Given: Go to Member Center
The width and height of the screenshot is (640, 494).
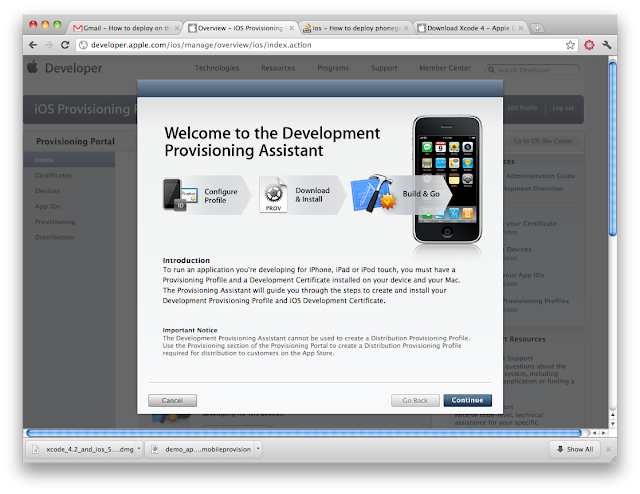Looking at the screenshot, I should (x=445, y=68).
